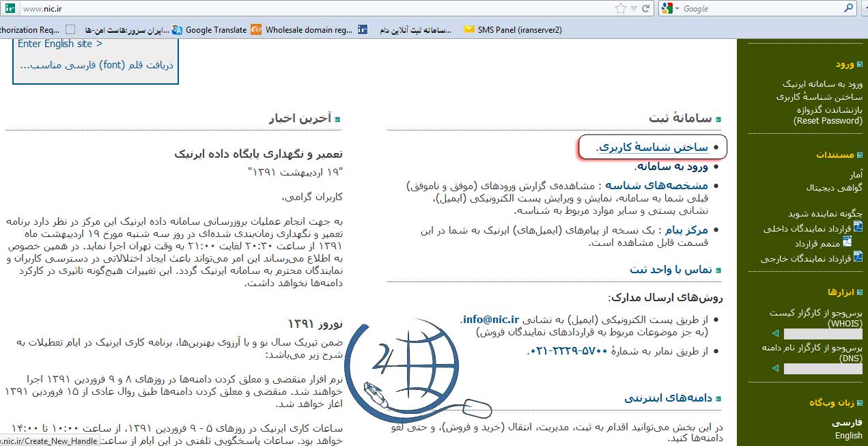The height and width of the screenshot is (446, 868).
Task: Click the square icon next to زبان وب‌گاه heading
Action: (860, 403)
